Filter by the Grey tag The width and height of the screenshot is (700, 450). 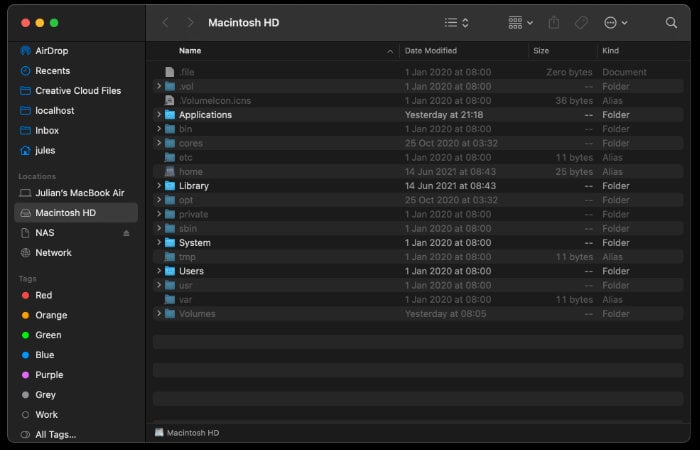coord(76,395)
